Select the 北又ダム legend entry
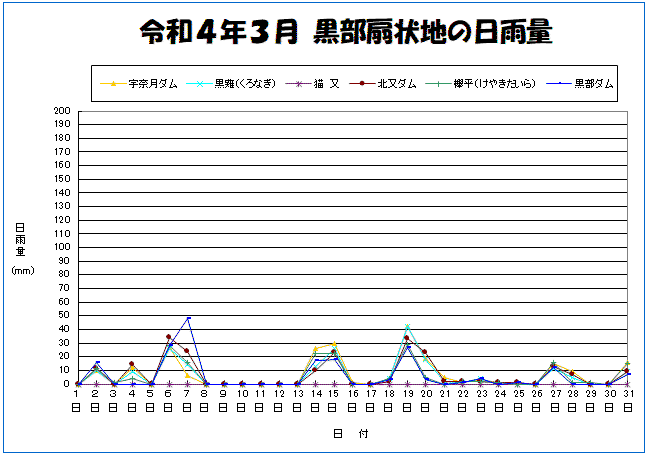This screenshot has width=648, height=455. click(x=383, y=84)
